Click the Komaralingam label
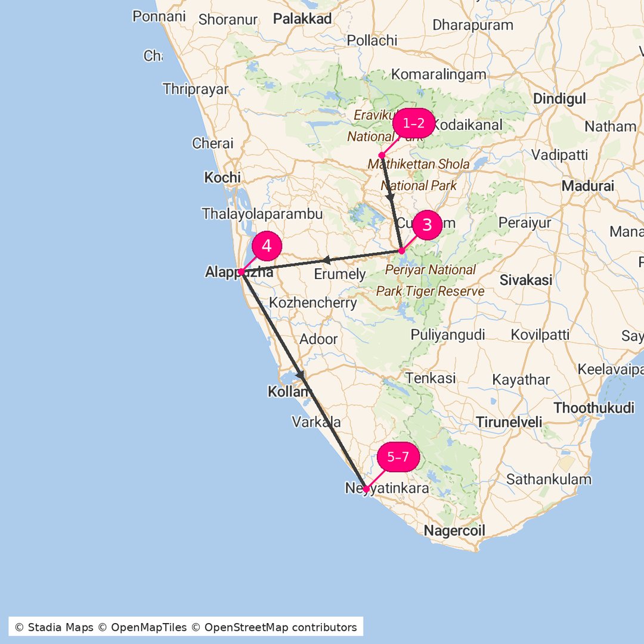The height and width of the screenshot is (644, 644). tap(439, 75)
